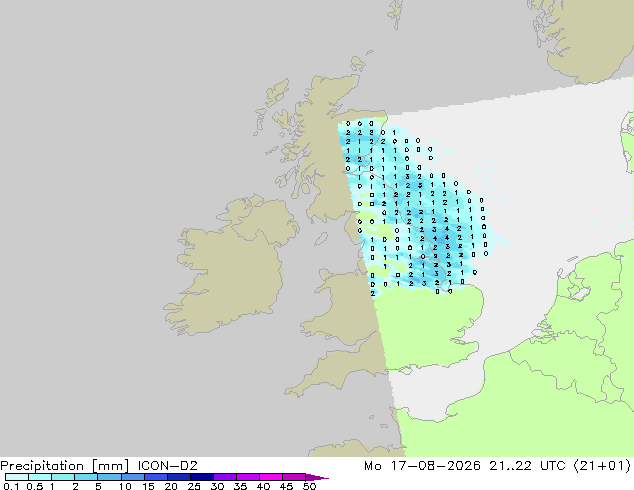
Task: Click the 10–15 mm legend swatch
Action: click(132, 477)
